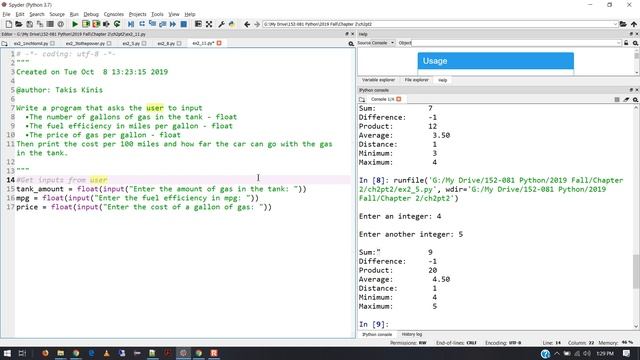Close the Console 1/A tab
Viewport: 640px width, 360px height.
(399, 99)
